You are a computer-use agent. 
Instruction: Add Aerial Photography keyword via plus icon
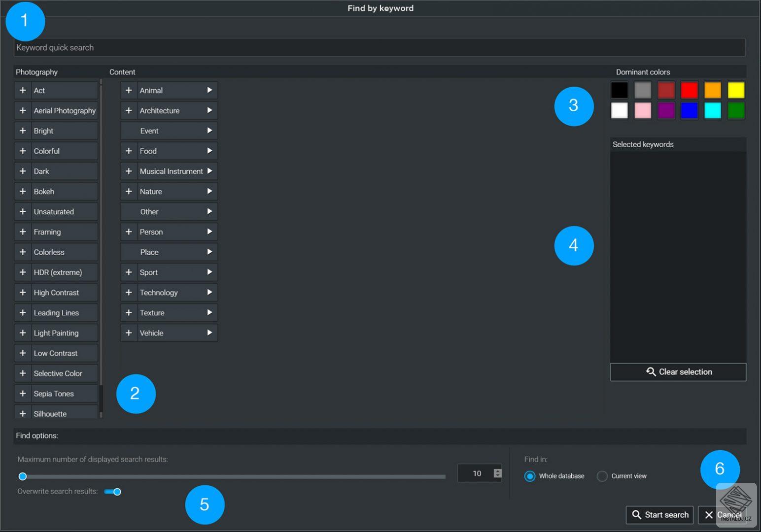[x=23, y=110]
